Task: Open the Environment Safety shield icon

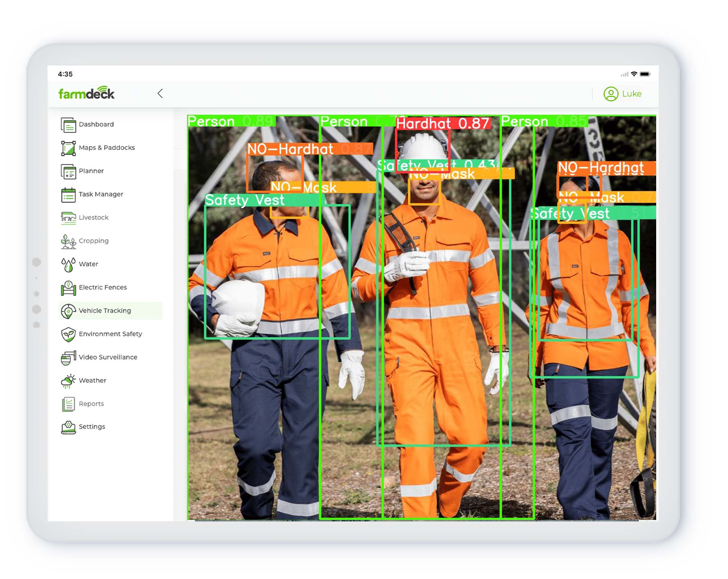Action: [x=68, y=334]
